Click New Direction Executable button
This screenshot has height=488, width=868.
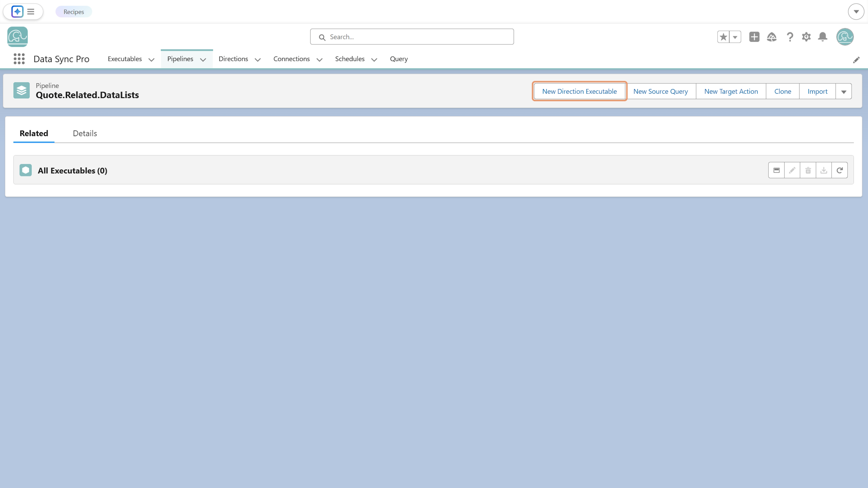(x=579, y=91)
